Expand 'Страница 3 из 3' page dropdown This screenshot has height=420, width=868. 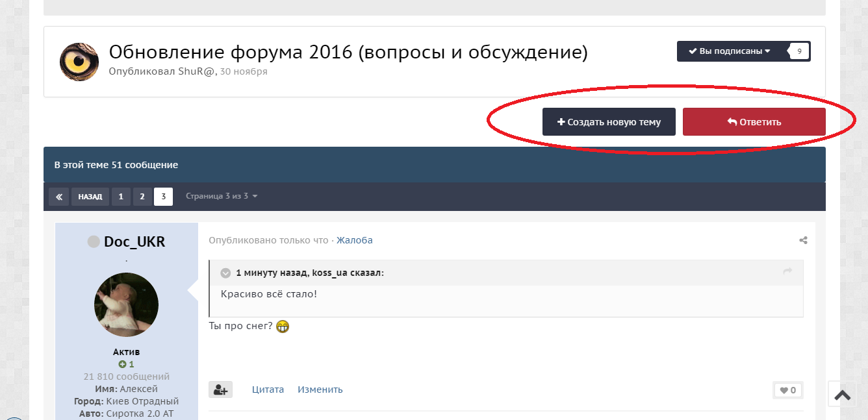222,196
